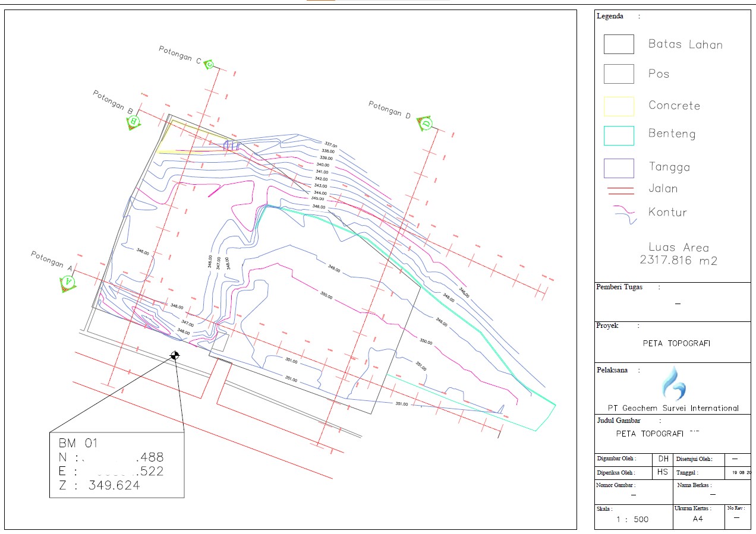Pick the yellow Concrete legend swatch

619,106
